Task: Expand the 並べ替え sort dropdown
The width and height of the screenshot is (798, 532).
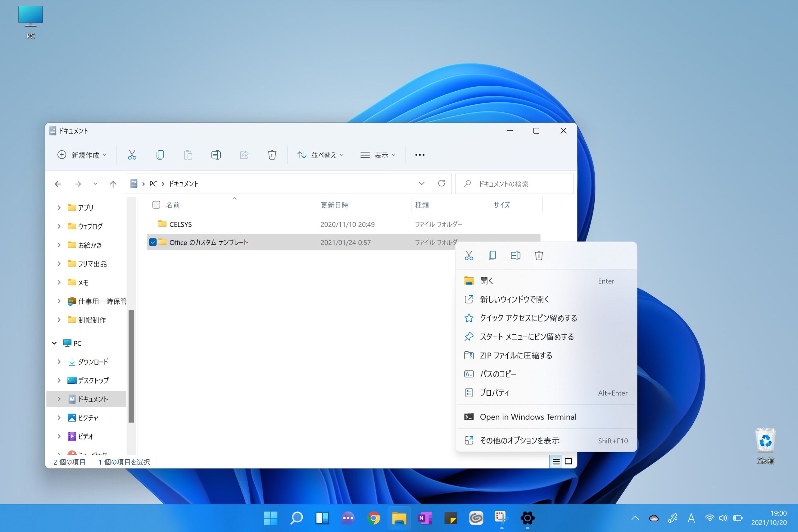Action: click(320, 155)
